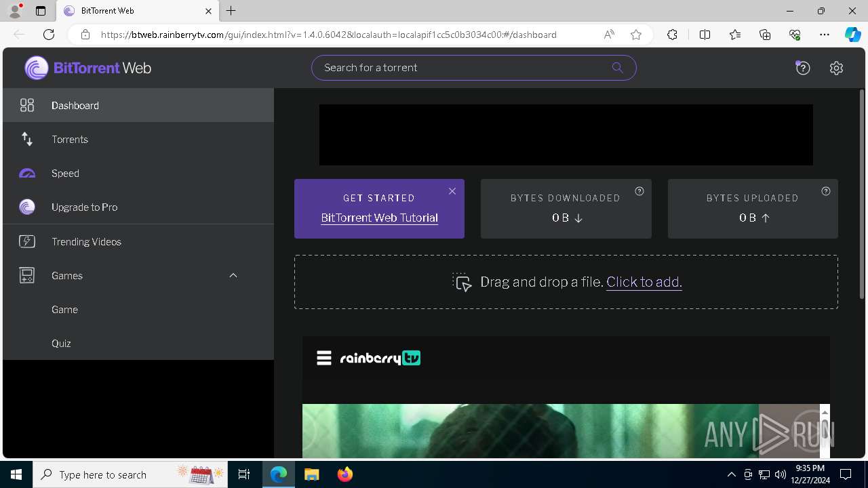
Task: Click the Dashboard grid icon
Action: tap(27, 105)
